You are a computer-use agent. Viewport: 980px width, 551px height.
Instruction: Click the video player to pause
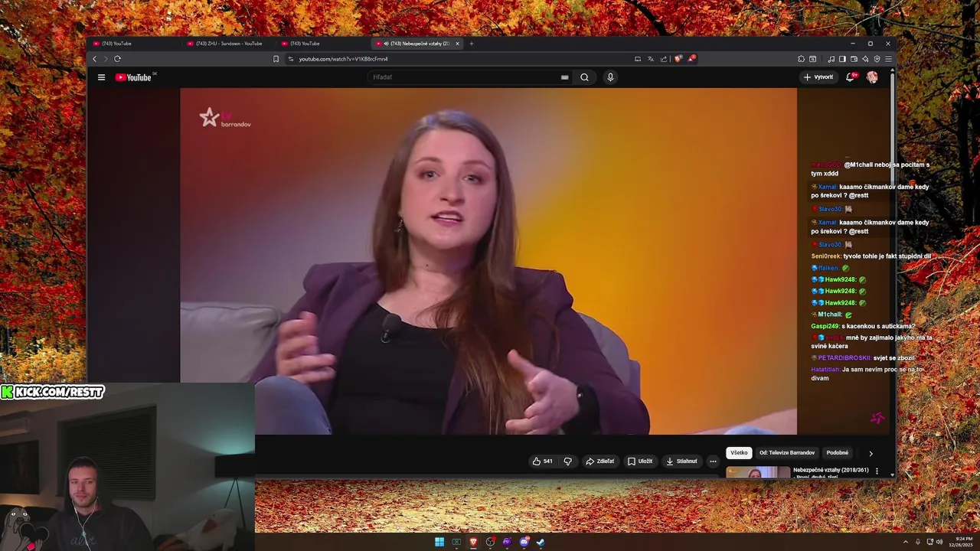(488, 261)
